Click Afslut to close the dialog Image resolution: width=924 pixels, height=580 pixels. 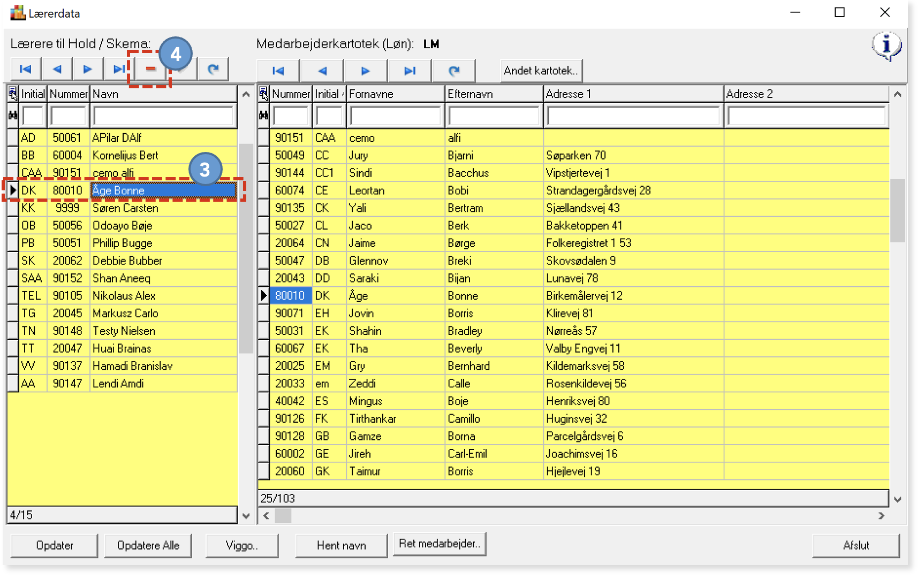856,546
